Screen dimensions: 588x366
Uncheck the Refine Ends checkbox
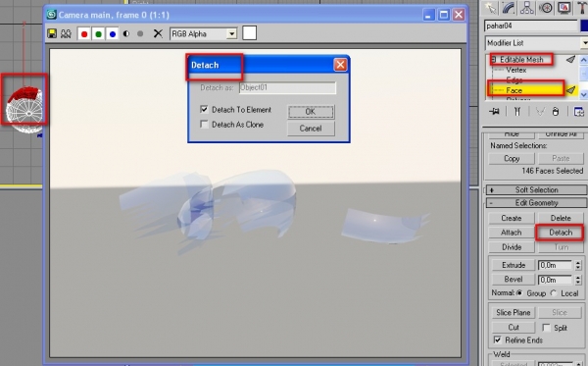(497, 340)
